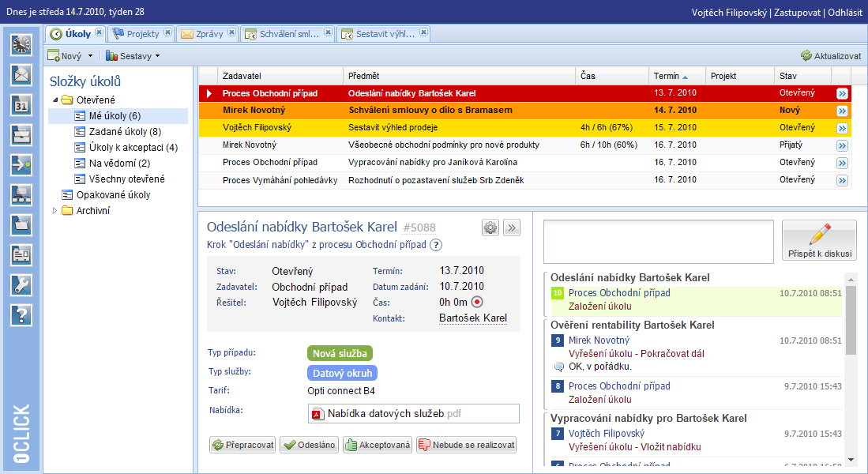The height and width of the screenshot is (474, 868).
Task: Close the Schválení sml… tab
Action: 329,32
